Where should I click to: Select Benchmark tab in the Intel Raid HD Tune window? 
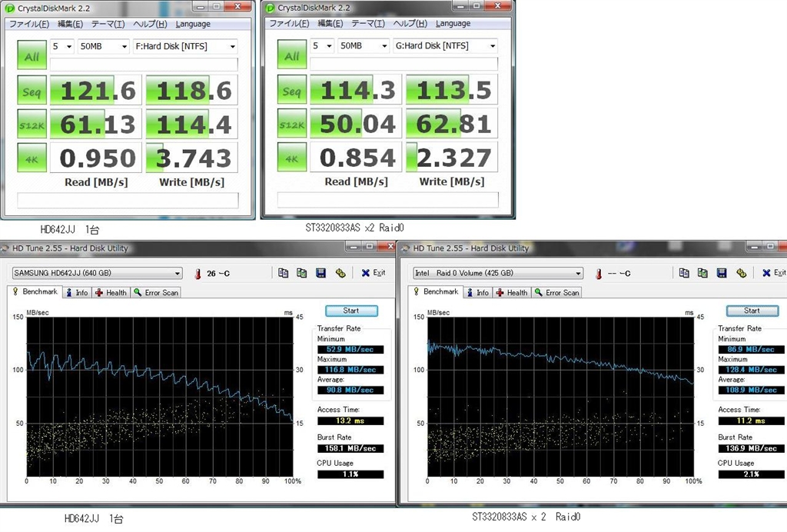click(437, 291)
